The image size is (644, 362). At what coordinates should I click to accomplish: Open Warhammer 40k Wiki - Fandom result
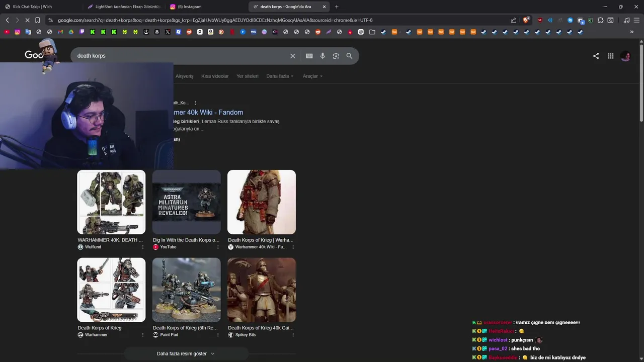(x=208, y=112)
